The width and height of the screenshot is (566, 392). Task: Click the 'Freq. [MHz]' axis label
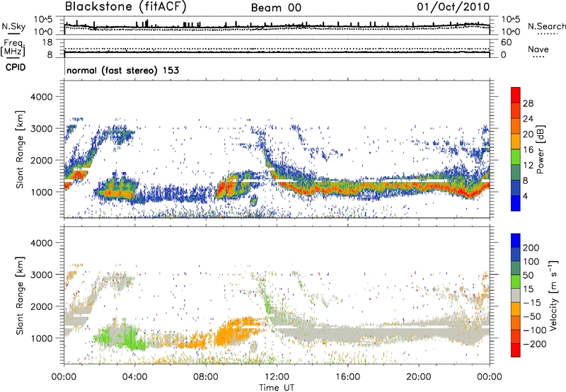point(13,48)
